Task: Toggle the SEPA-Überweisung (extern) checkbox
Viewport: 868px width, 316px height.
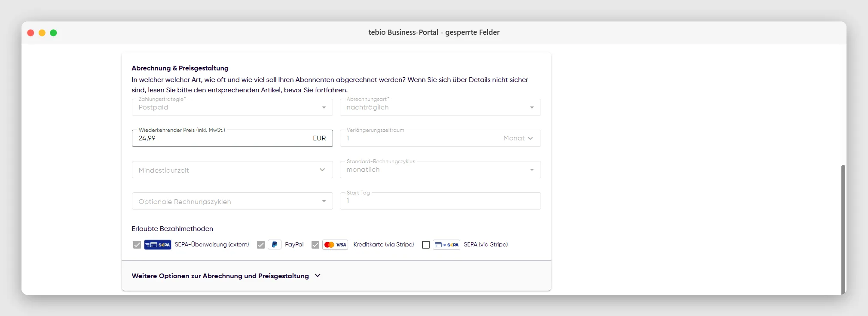Action: (137, 245)
